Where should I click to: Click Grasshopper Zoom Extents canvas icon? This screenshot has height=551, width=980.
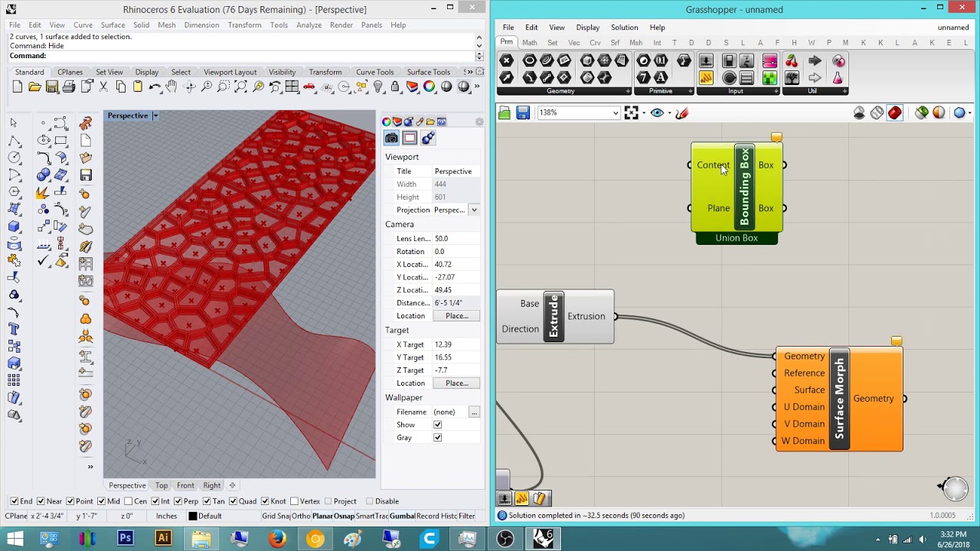(631, 113)
